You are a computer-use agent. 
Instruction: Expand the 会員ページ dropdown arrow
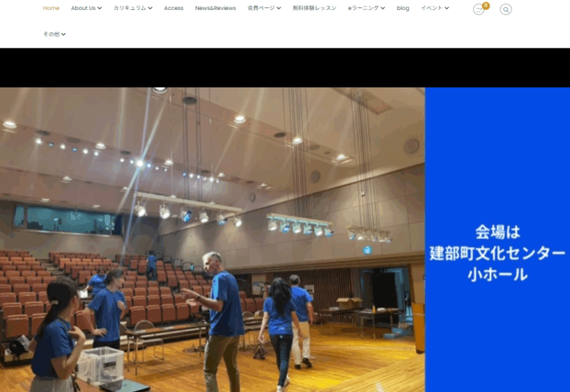[278, 9]
